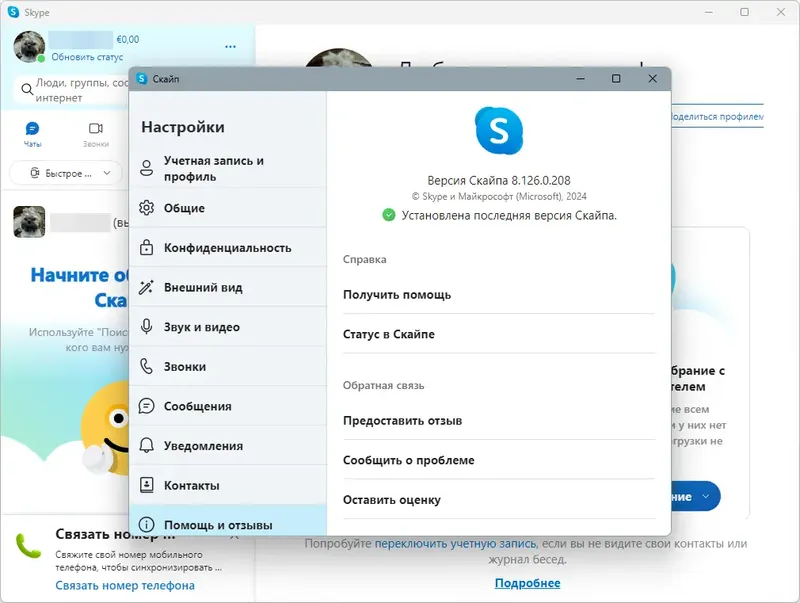Open the three-dots menu near the balance
This screenshot has height=603, width=800.
229,46
